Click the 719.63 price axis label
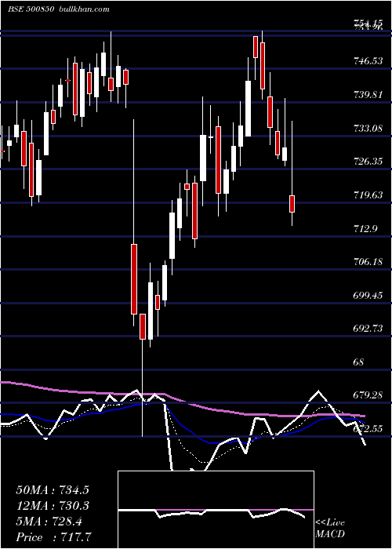 (368, 195)
